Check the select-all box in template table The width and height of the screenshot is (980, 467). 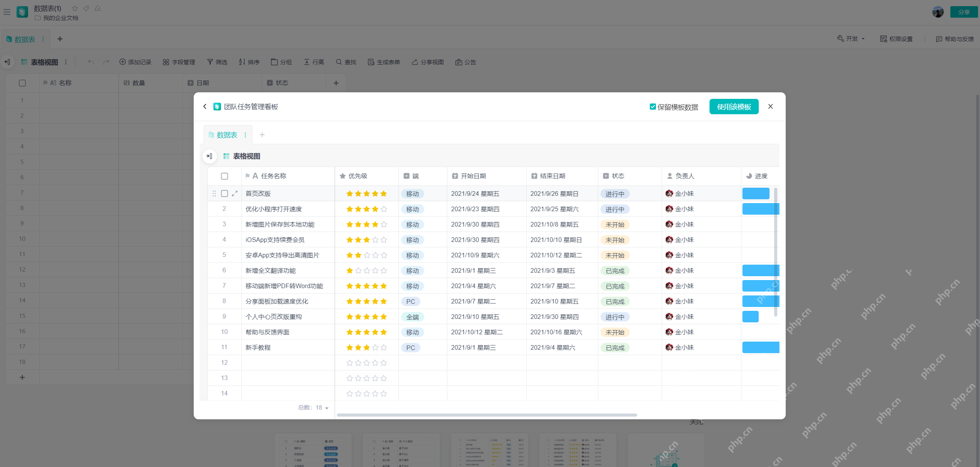point(224,176)
